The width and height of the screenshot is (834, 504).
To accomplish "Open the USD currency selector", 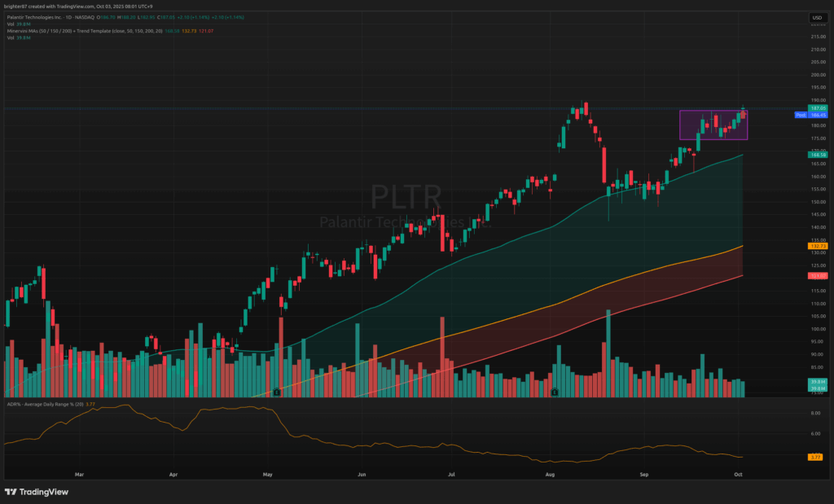I will pos(816,18).
